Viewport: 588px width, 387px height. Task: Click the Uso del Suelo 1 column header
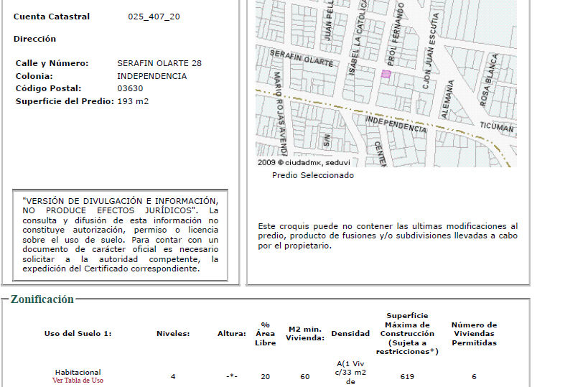(78, 333)
